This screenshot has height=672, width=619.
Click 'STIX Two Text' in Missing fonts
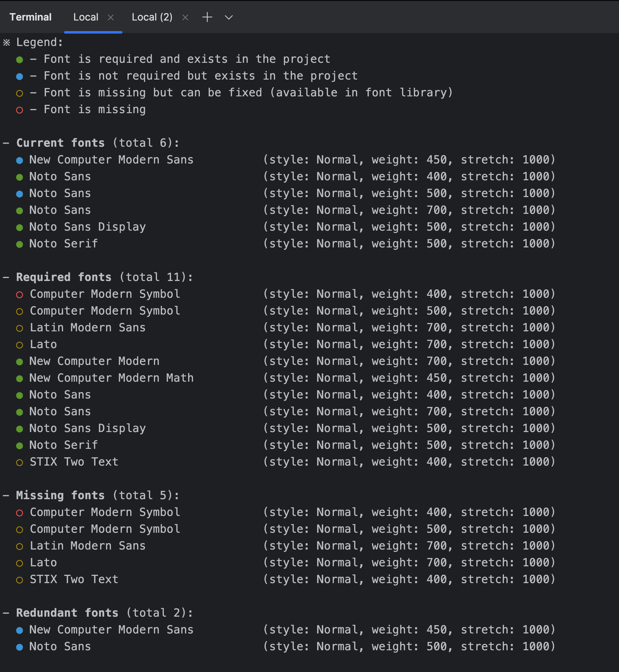74,579
